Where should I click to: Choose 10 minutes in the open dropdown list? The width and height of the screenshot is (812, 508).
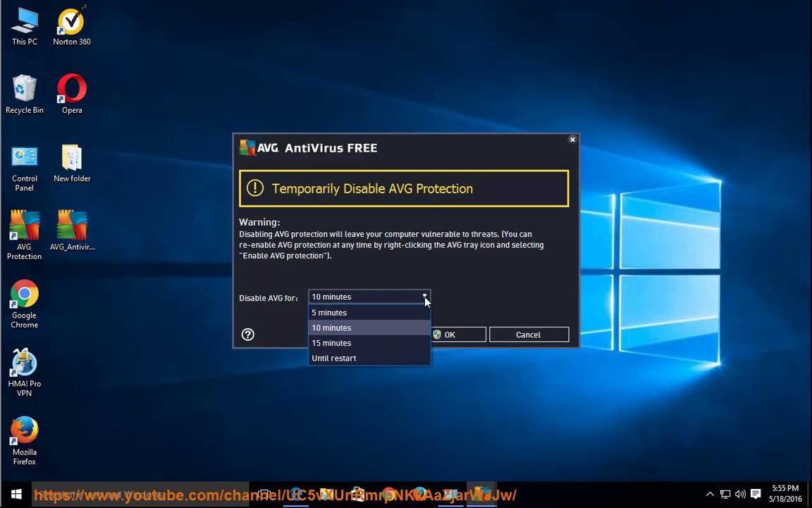[369, 327]
